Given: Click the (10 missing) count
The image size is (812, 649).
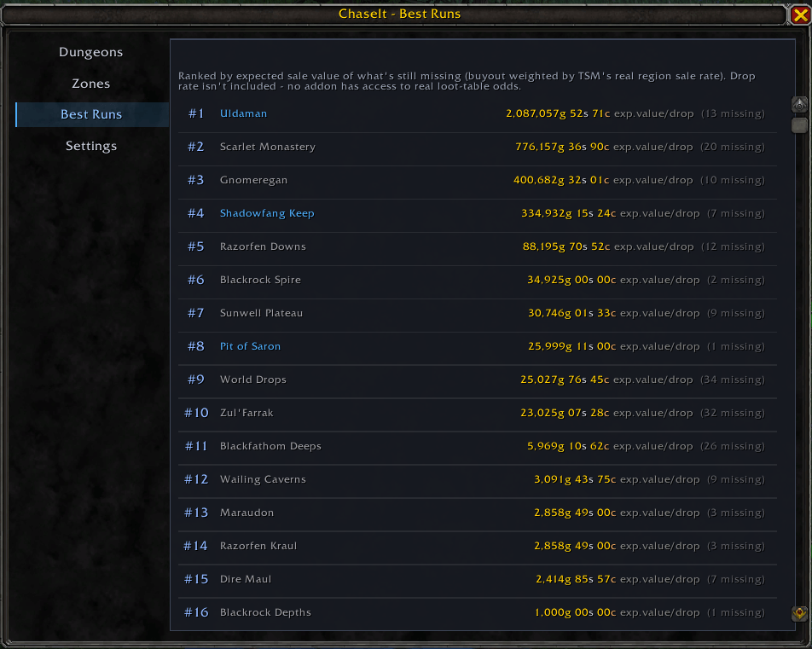Looking at the screenshot, I should [x=733, y=180].
